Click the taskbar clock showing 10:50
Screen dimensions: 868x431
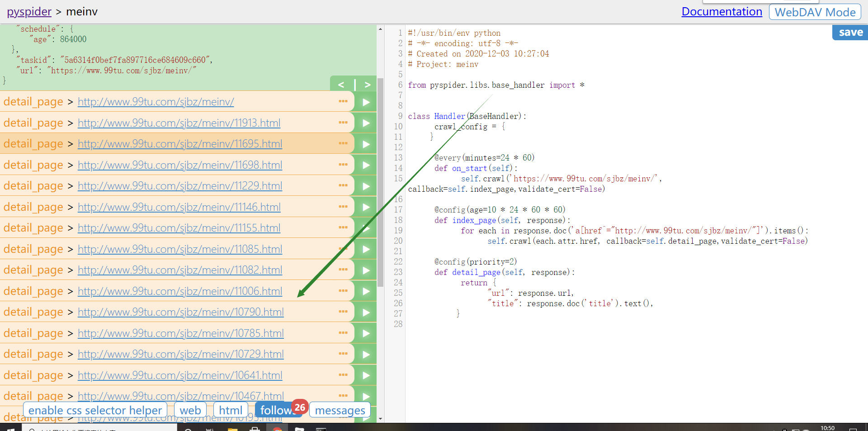coord(827,428)
